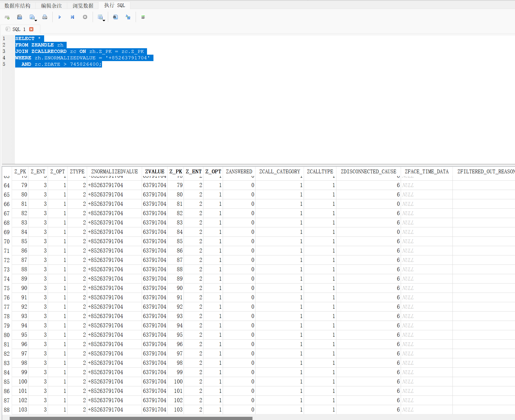Switch to the 浏览数据 tab

tap(83, 6)
